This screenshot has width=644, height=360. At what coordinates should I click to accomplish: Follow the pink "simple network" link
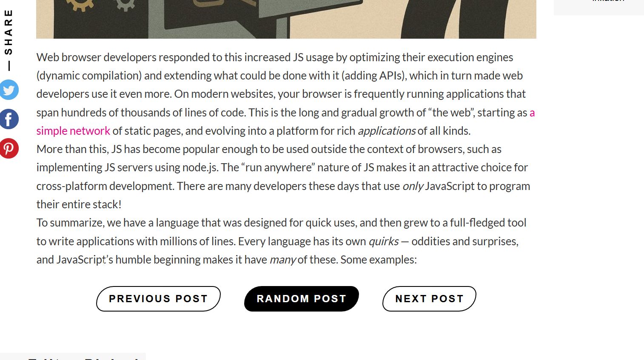(73, 131)
